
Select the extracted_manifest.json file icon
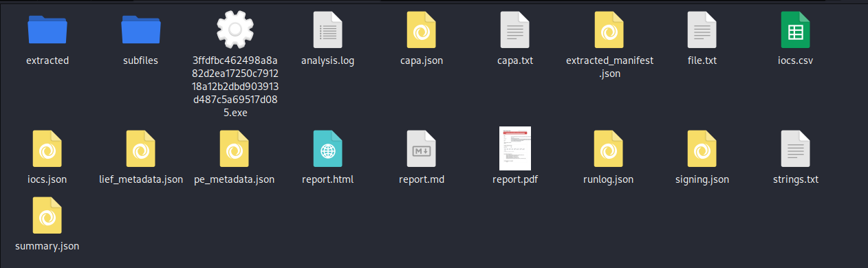click(x=609, y=30)
